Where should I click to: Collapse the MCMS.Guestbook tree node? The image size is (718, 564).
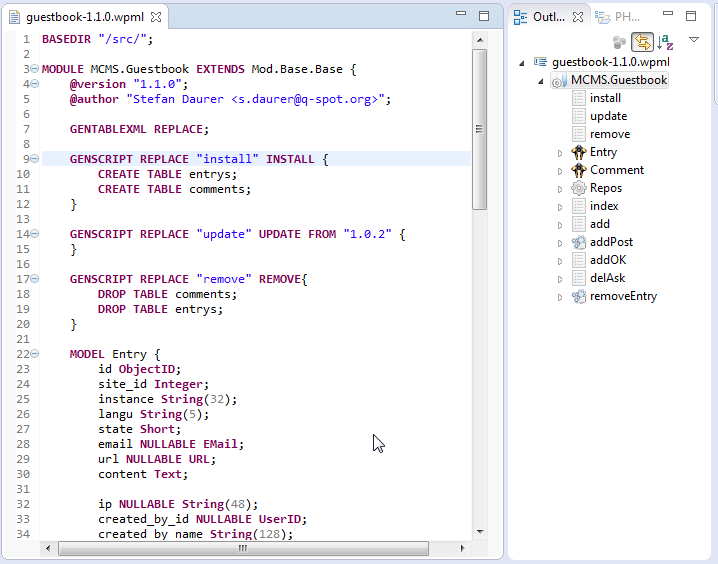[541, 81]
